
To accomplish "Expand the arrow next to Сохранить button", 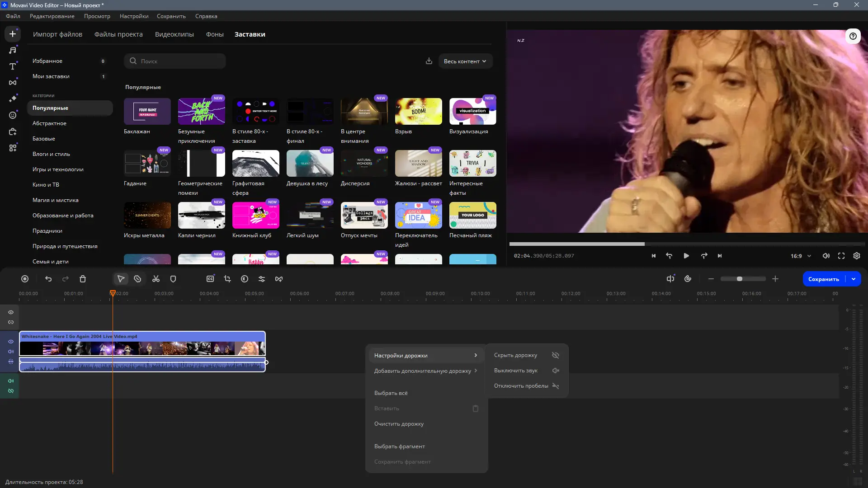I will tap(854, 279).
